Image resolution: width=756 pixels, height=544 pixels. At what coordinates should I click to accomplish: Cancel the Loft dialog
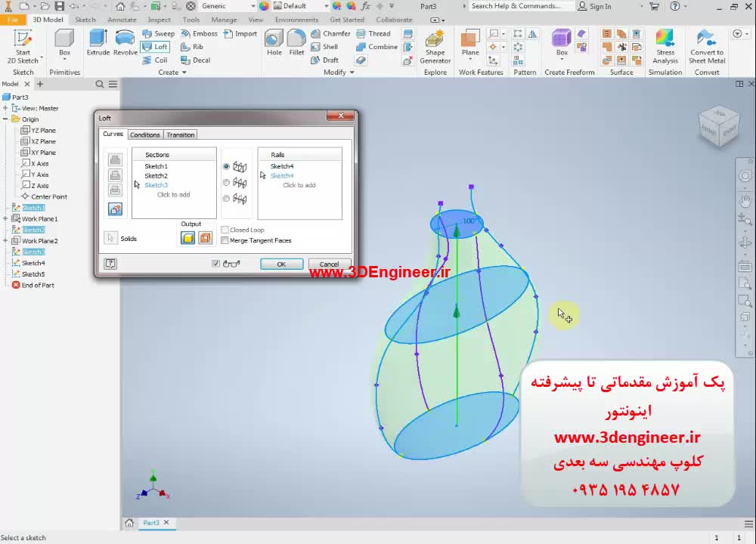329,264
